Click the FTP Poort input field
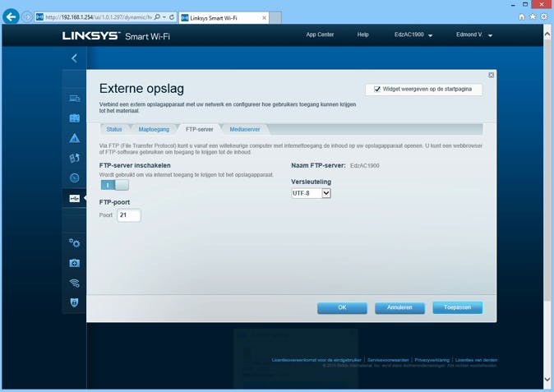The image size is (554, 392). (x=128, y=215)
